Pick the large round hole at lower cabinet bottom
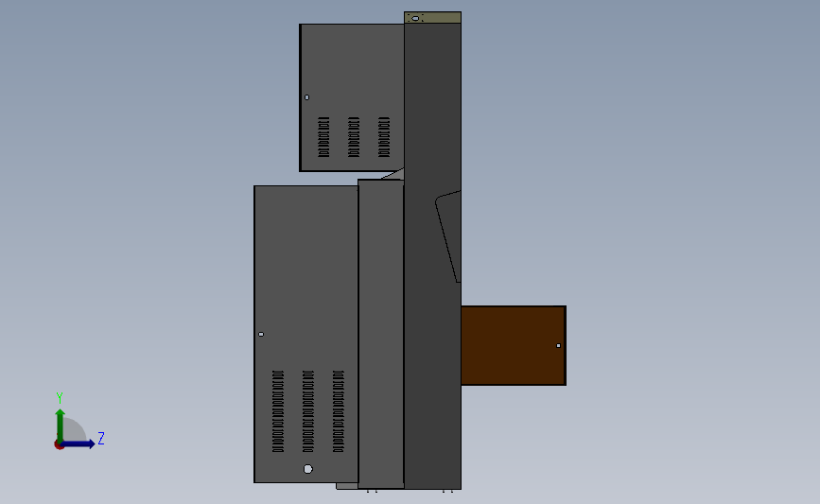Screen dimensions: 820x504 (x=308, y=469)
